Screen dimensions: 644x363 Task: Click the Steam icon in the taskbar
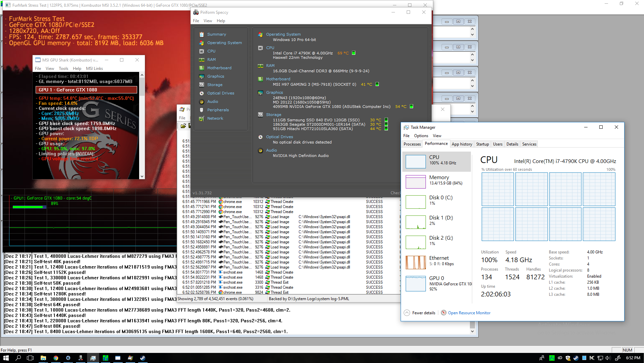pyautogui.click(x=143, y=358)
